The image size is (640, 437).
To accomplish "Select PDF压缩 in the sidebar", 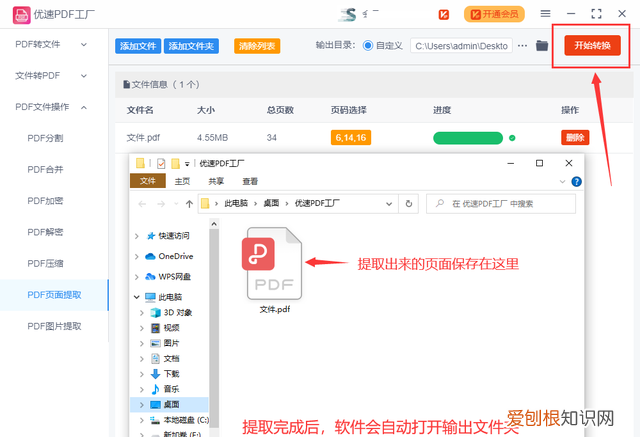I will tap(45, 264).
